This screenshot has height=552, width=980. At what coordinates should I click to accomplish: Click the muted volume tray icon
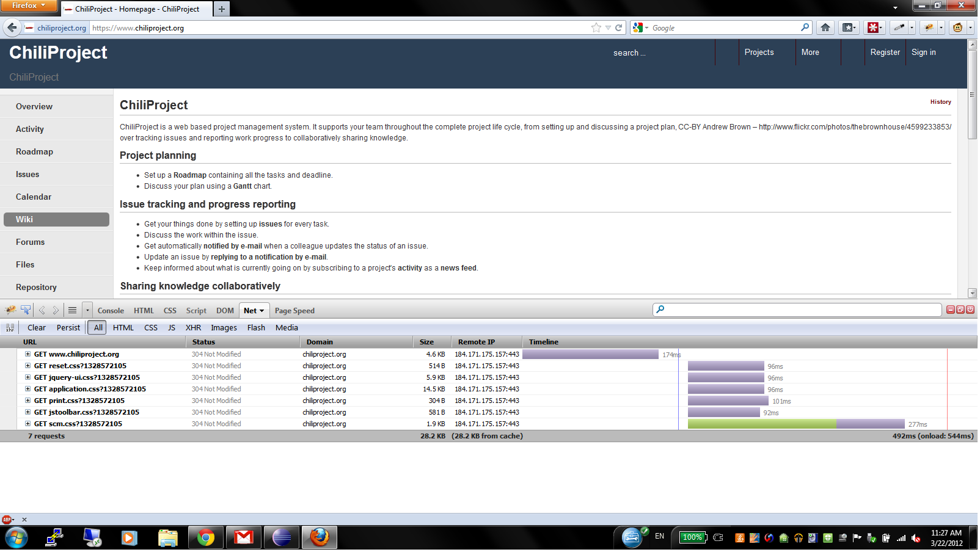[916, 539]
